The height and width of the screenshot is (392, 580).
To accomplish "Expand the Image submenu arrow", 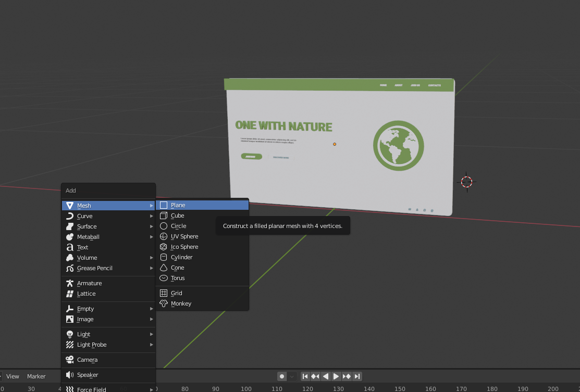I will point(151,319).
